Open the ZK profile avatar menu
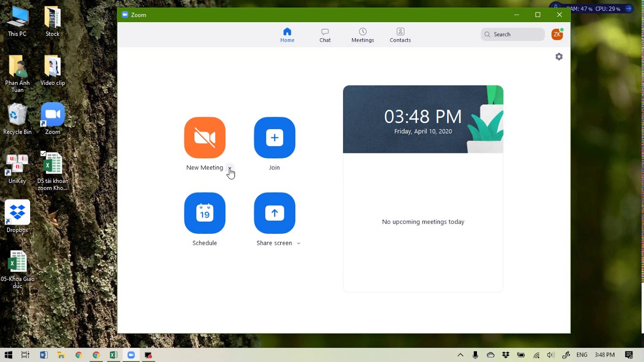This screenshot has width=644, height=362. click(557, 34)
